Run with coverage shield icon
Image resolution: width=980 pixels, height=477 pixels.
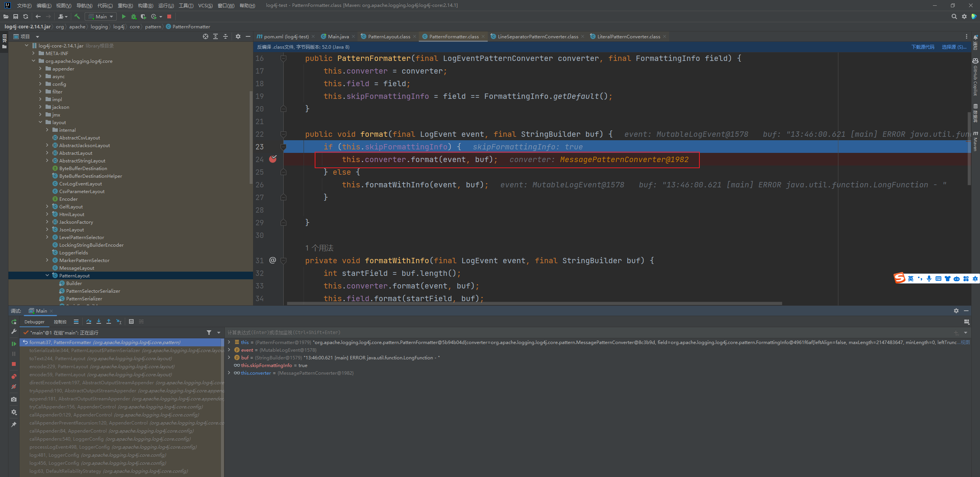(144, 16)
